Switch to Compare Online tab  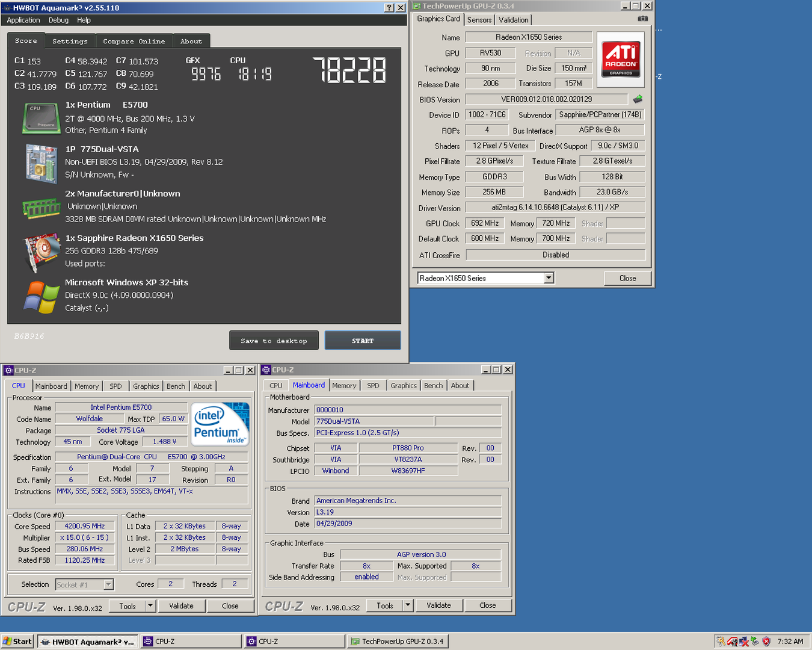coord(134,41)
